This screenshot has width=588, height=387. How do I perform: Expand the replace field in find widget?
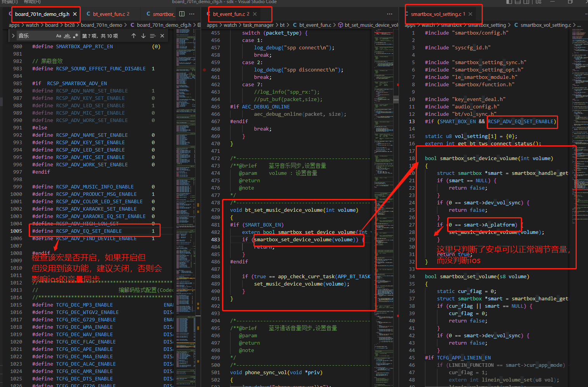point(13,36)
